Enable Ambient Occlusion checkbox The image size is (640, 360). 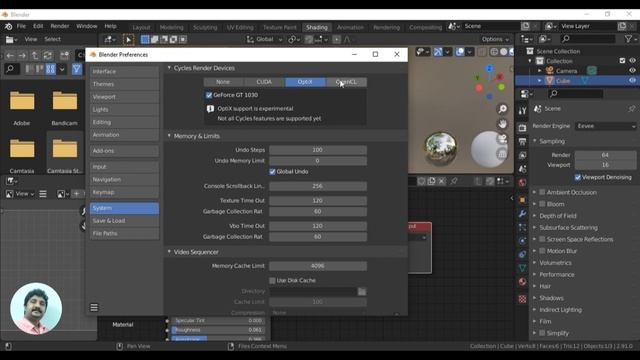tap(542, 192)
